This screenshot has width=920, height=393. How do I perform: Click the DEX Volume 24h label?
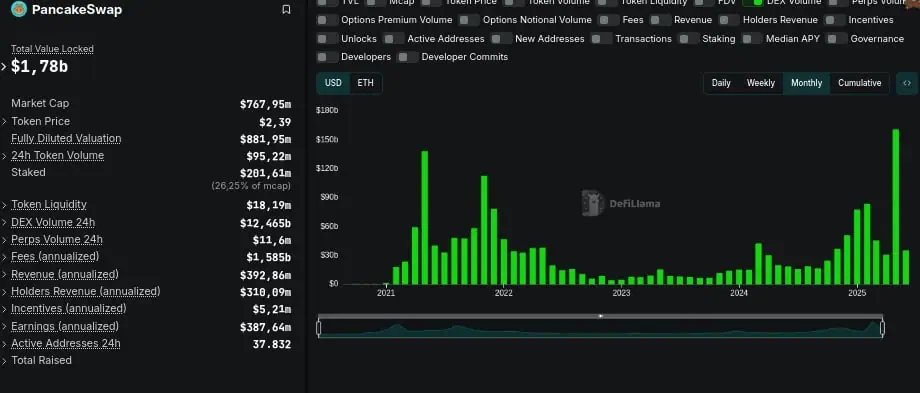(53, 222)
